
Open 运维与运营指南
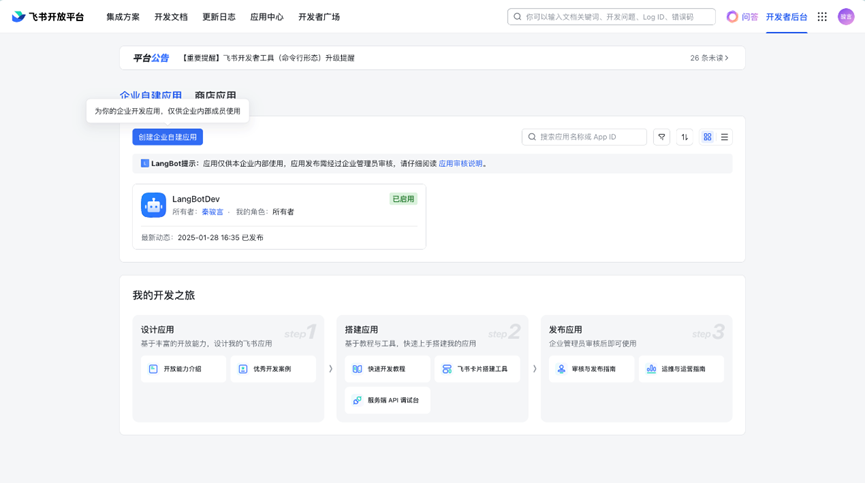click(681, 369)
